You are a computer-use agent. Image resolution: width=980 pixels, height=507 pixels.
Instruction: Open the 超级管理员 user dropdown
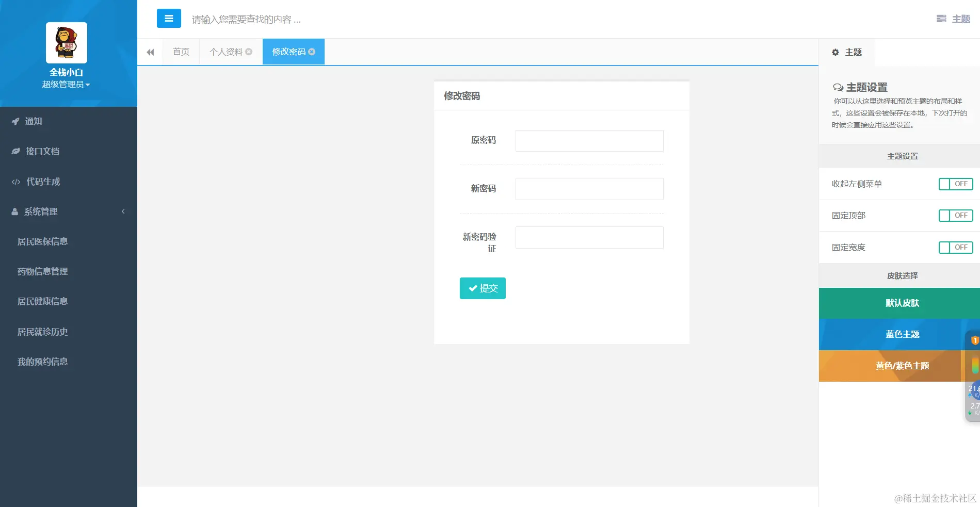click(x=66, y=85)
